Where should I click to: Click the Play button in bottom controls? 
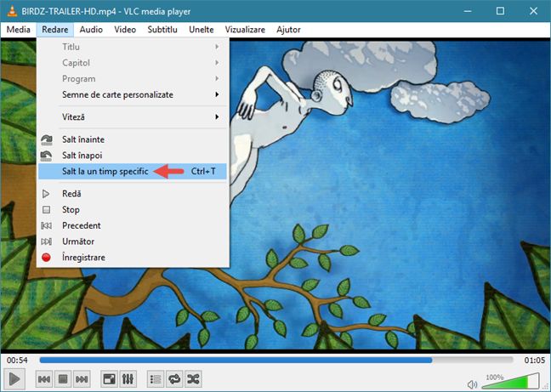coord(14,379)
